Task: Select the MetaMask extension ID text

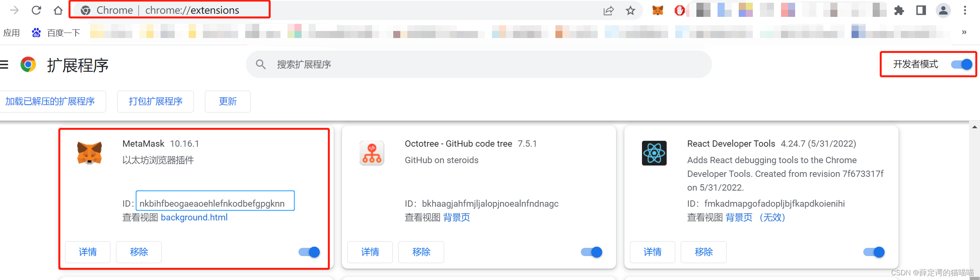Action: click(212, 204)
